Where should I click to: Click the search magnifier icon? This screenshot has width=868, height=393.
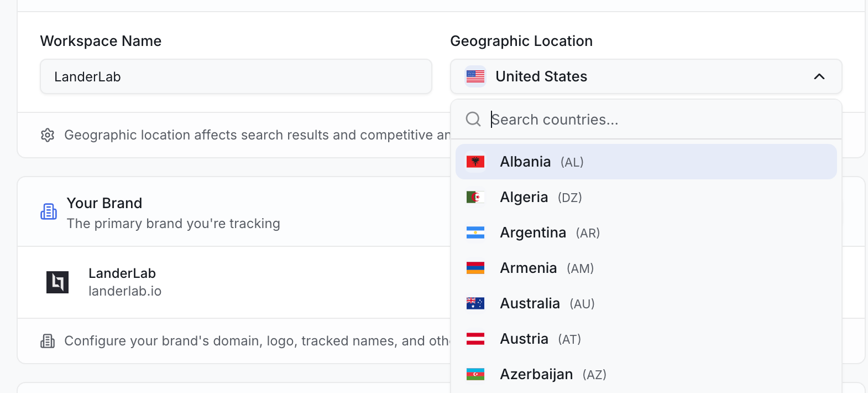point(473,119)
